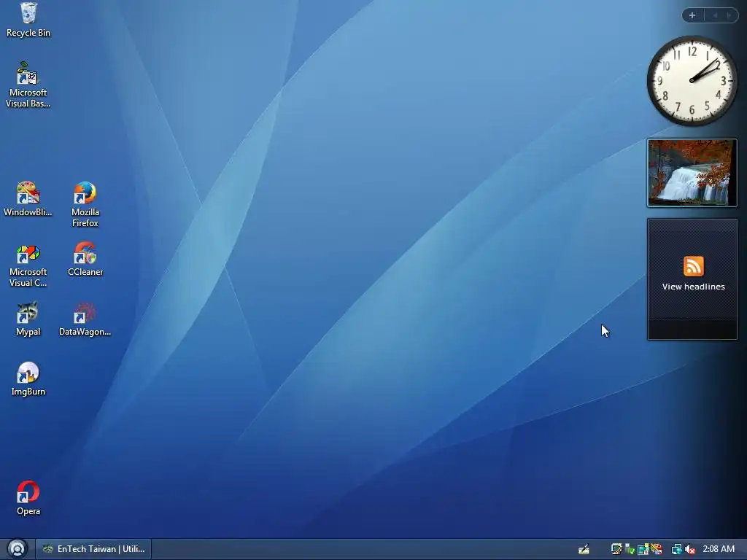Viewport: 747px width, 560px height.
Task: Click the crossed-out colorful tray icon
Action: point(657,549)
